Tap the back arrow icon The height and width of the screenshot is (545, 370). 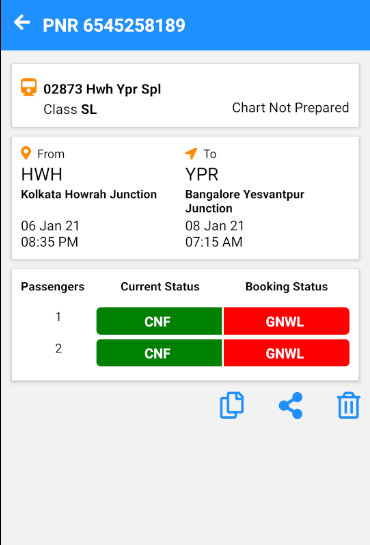[22, 23]
